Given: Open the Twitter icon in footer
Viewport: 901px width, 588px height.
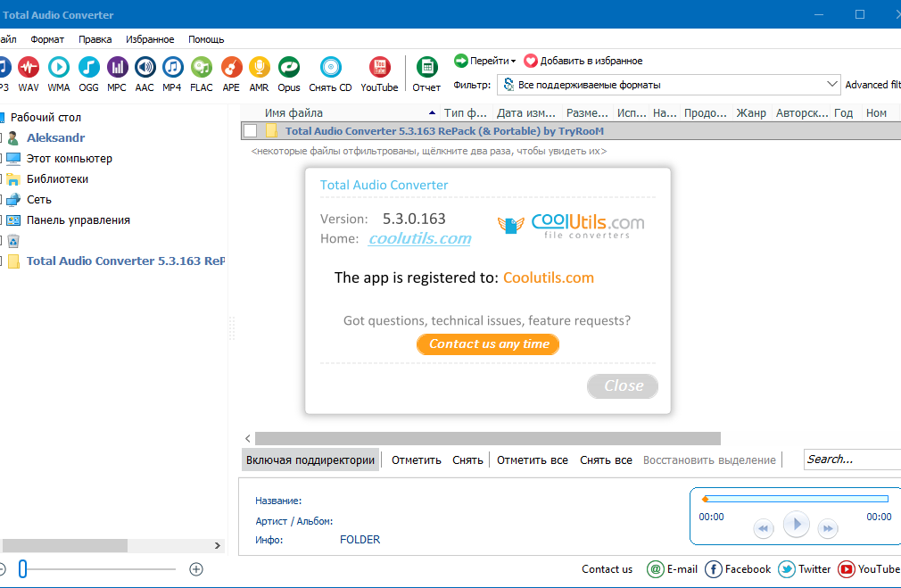Looking at the screenshot, I should pos(787,569).
